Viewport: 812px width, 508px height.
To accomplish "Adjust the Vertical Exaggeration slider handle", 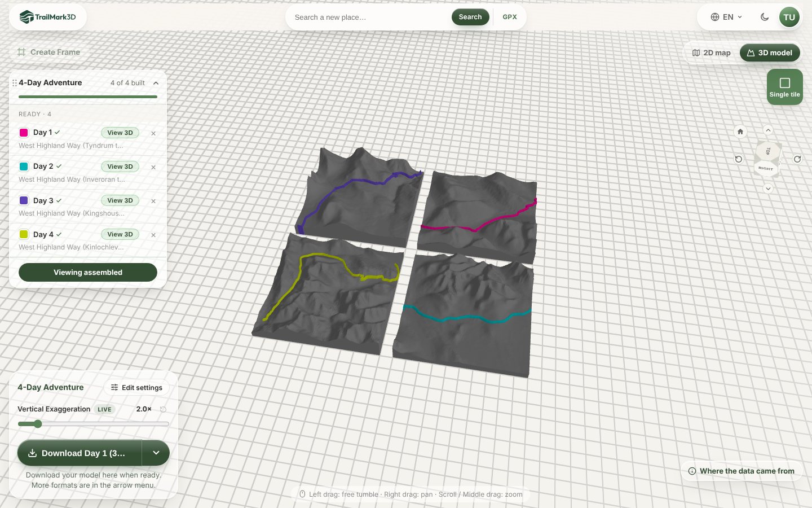I will point(38,424).
